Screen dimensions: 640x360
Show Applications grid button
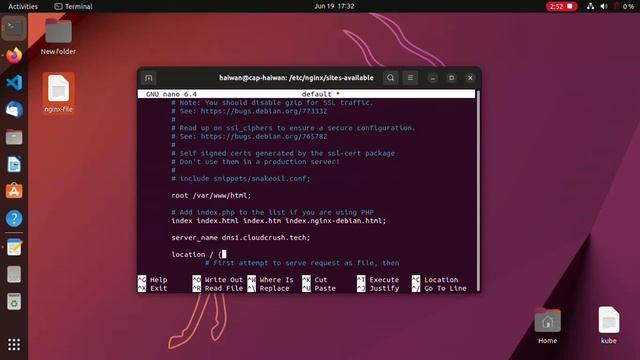pos(14,344)
